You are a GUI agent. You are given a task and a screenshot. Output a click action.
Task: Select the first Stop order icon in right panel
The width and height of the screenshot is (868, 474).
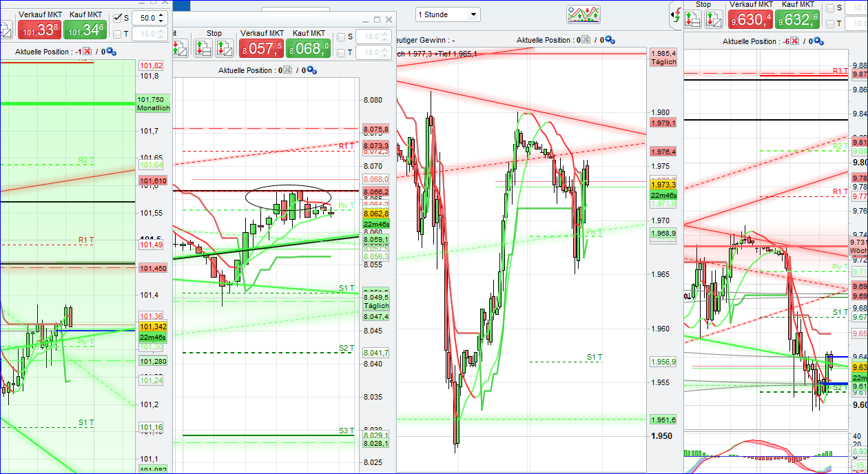[692, 19]
